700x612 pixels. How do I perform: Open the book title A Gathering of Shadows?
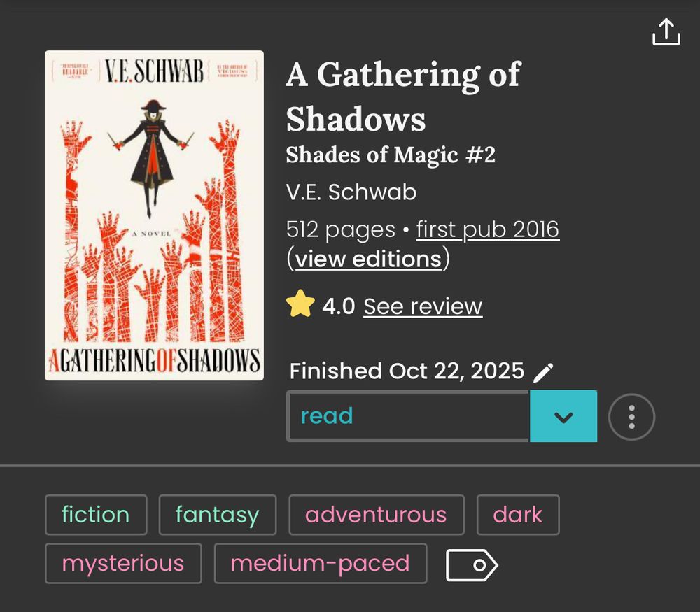tap(402, 98)
